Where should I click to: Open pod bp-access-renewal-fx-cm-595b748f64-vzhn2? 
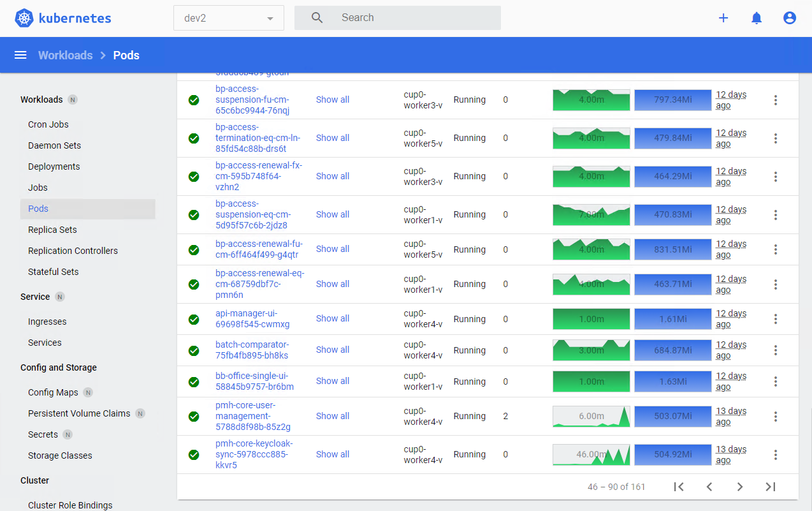259,176
